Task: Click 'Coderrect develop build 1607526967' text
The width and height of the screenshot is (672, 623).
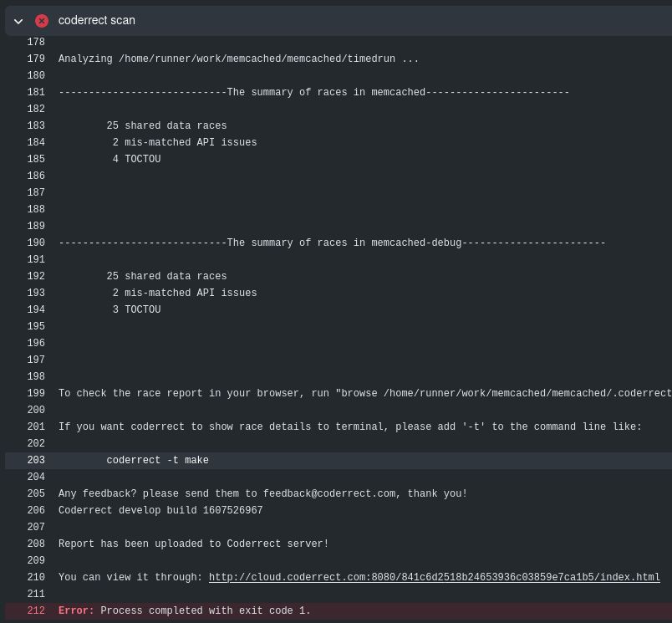Action: coord(160,510)
